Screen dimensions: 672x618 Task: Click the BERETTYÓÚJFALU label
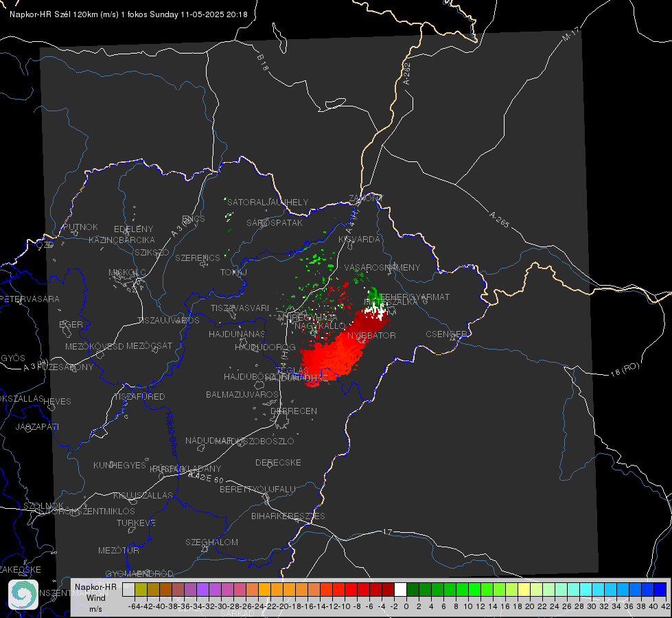pos(257,489)
